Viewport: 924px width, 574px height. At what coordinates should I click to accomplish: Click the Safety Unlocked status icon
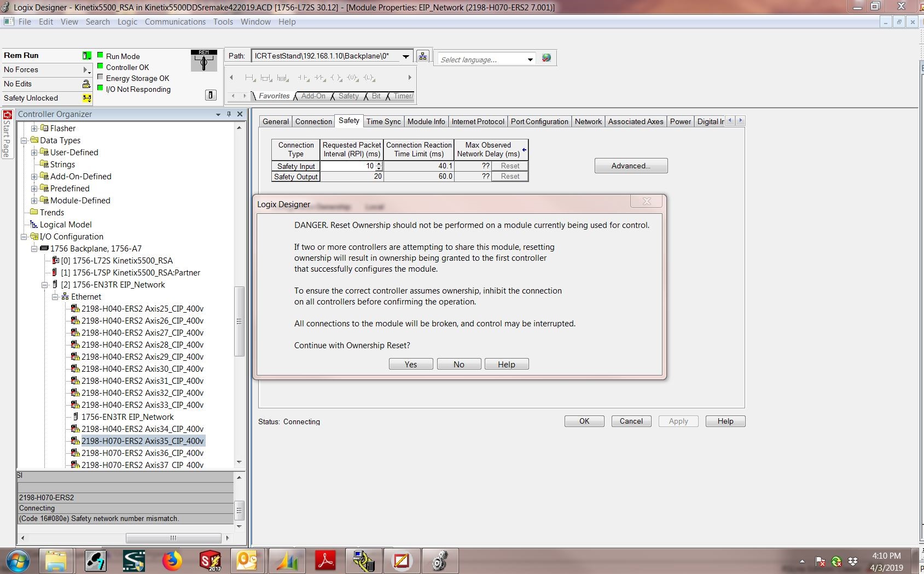(x=86, y=98)
